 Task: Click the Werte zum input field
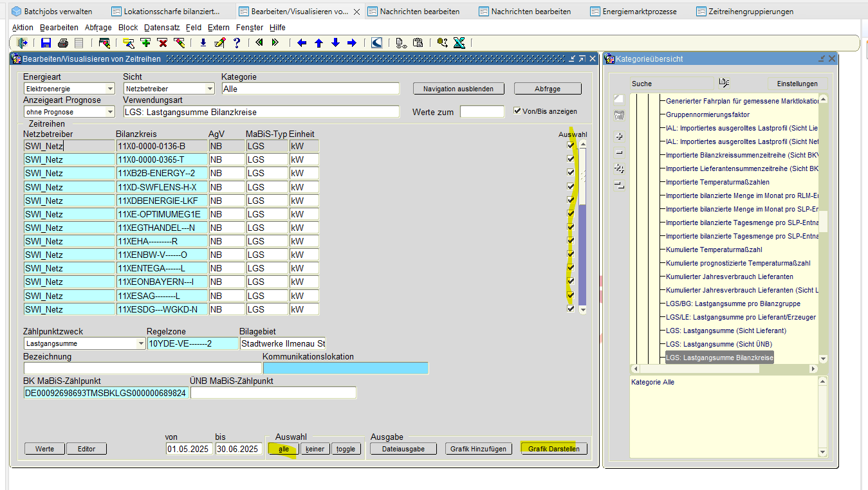[482, 112]
